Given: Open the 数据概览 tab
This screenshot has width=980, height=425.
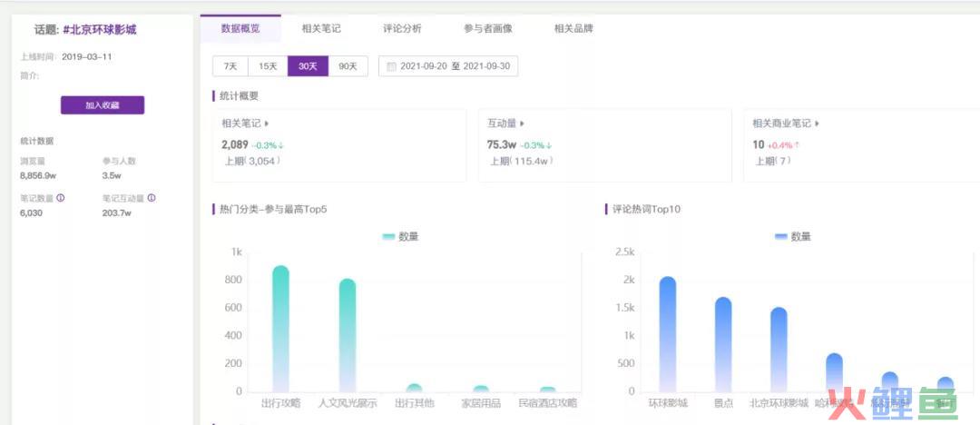Looking at the screenshot, I should coord(240,28).
